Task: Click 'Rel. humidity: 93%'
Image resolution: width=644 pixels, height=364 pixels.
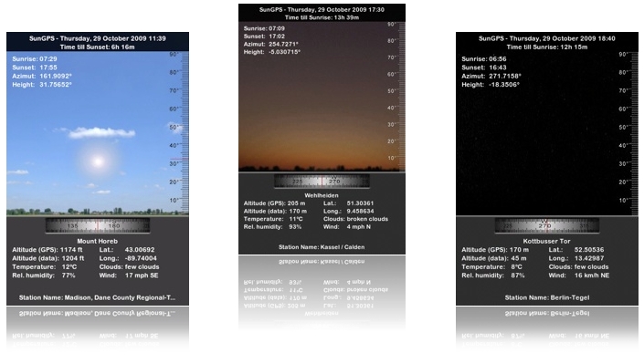Action: tap(273, 227)
